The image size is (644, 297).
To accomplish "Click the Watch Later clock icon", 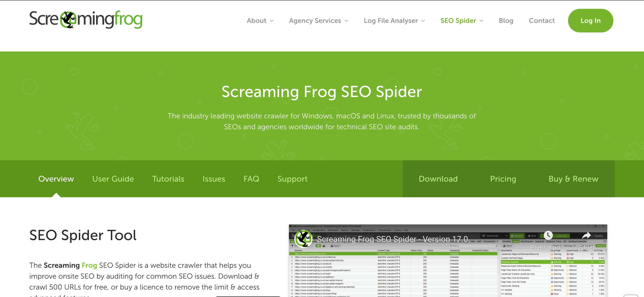I will coord(548,235).
